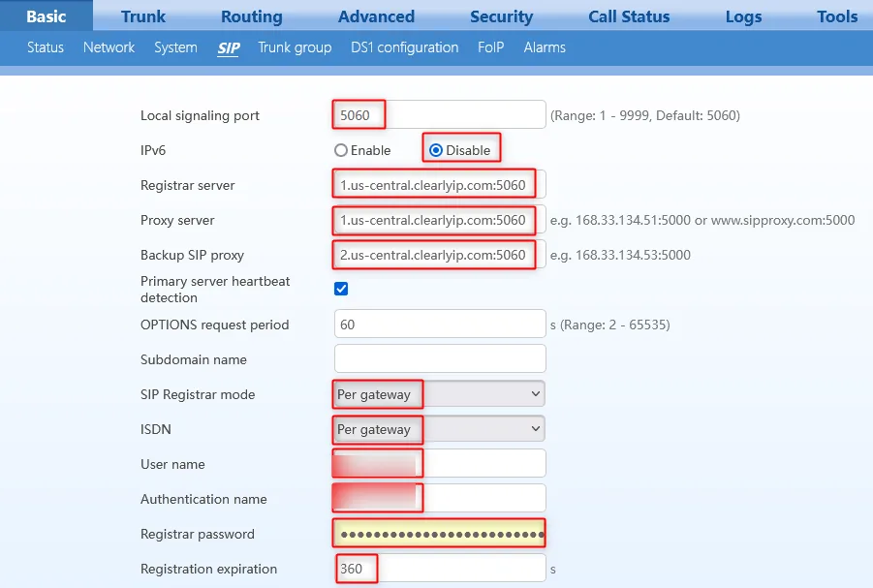
Task: Click the "(Range: 1 - 9999, Default: 5060)" hint
Action: [645, 115]
